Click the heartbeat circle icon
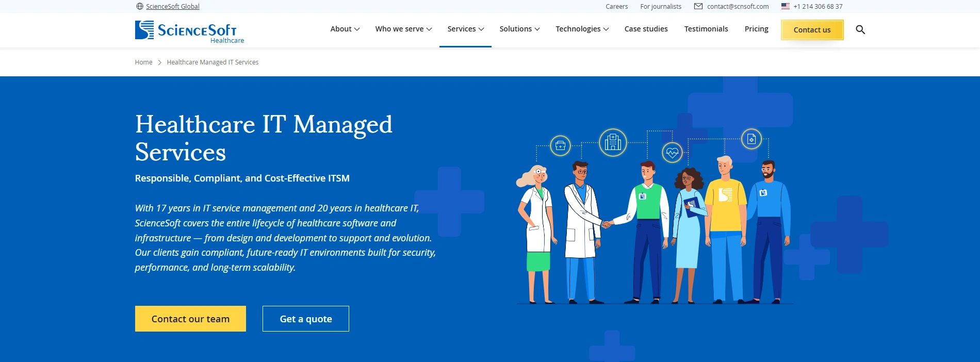This screenshot has height=362, width=980. click(x=672, y=153)
